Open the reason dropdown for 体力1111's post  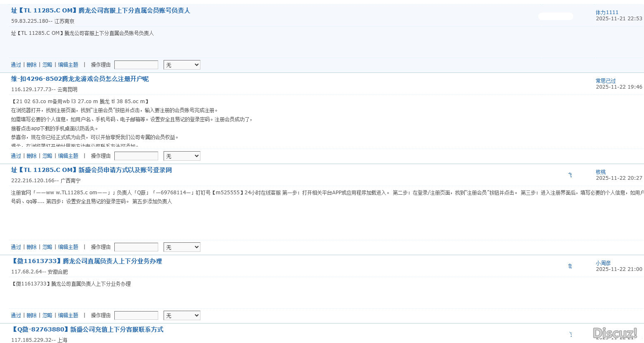point(182,65)
